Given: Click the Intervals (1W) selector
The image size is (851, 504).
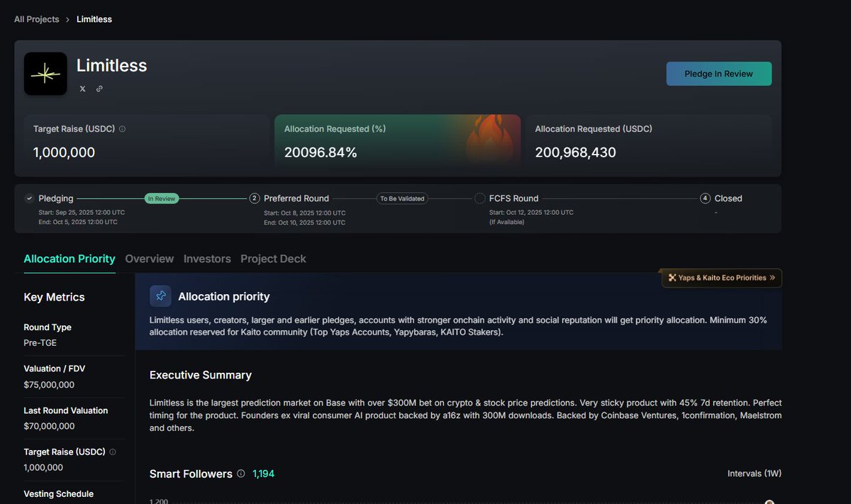Looking at the screenshot, I should coord(755,474).
